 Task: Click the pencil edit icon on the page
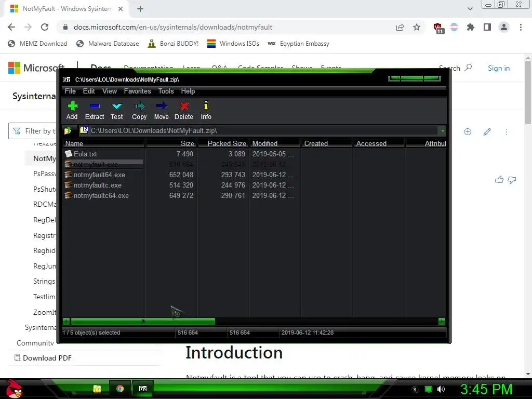tap(487, 131)
